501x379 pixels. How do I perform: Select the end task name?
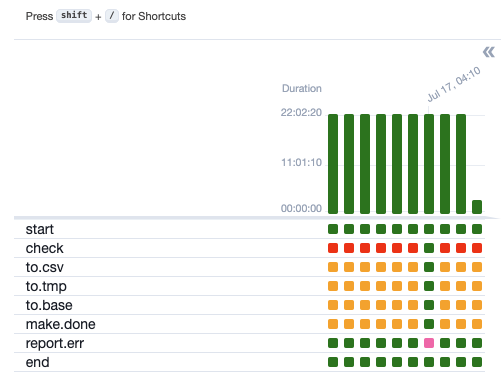pyautogui.click(x=37, y=362)
